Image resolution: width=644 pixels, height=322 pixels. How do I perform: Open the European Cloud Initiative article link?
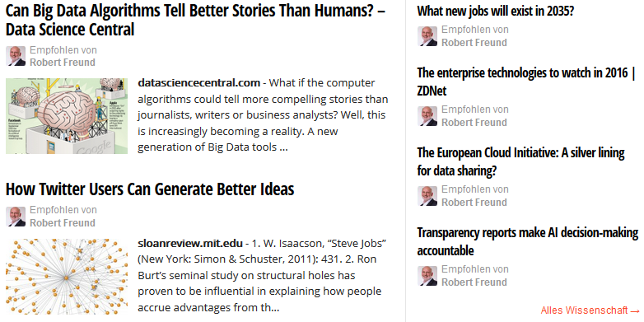click(520, 161)
